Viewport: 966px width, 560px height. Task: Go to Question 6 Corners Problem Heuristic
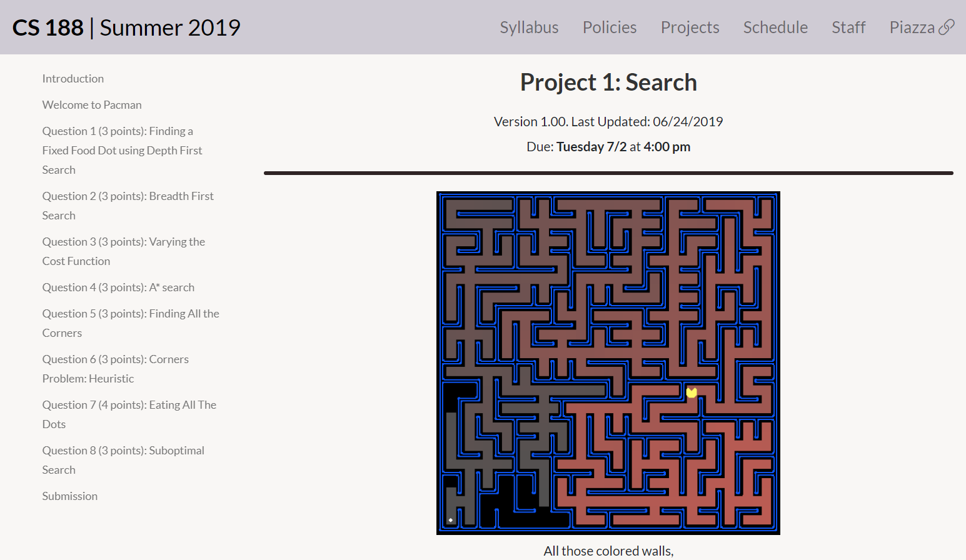[x=115, y=369]
